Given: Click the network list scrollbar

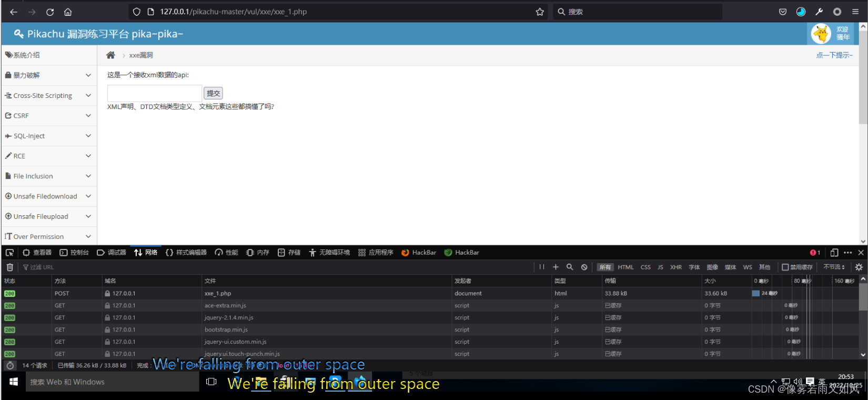Looking at the screenshot, I should (863, 297).
